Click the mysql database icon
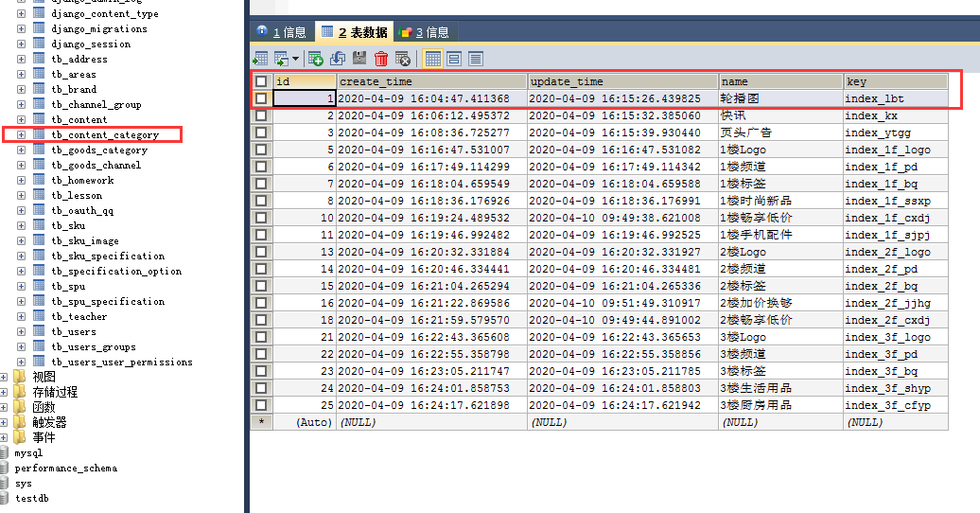Viewport: 980px width, 513px height. tap(5, 453)
